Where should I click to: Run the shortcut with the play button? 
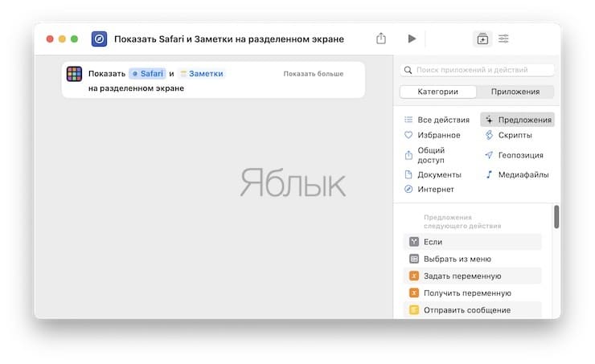pyautogui.click(x=412, y=39)
